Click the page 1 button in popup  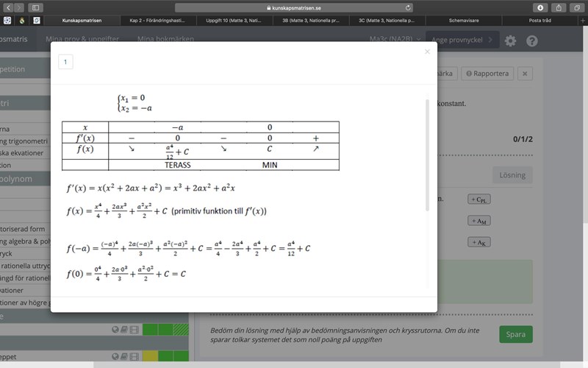(65, 63)
